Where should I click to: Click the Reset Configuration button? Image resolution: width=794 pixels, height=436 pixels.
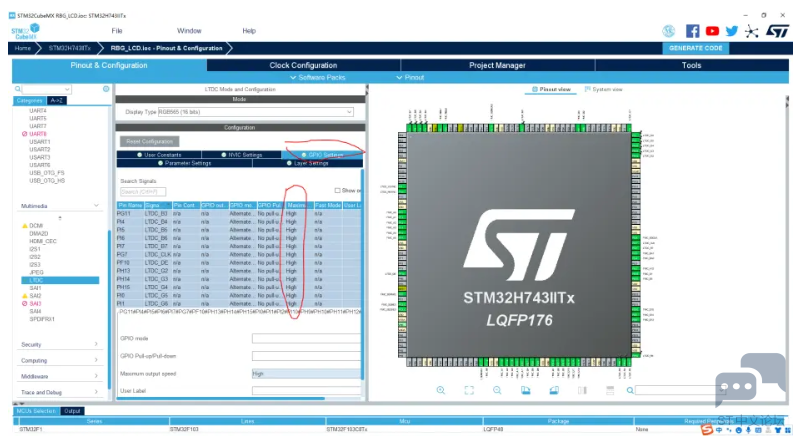149,141
